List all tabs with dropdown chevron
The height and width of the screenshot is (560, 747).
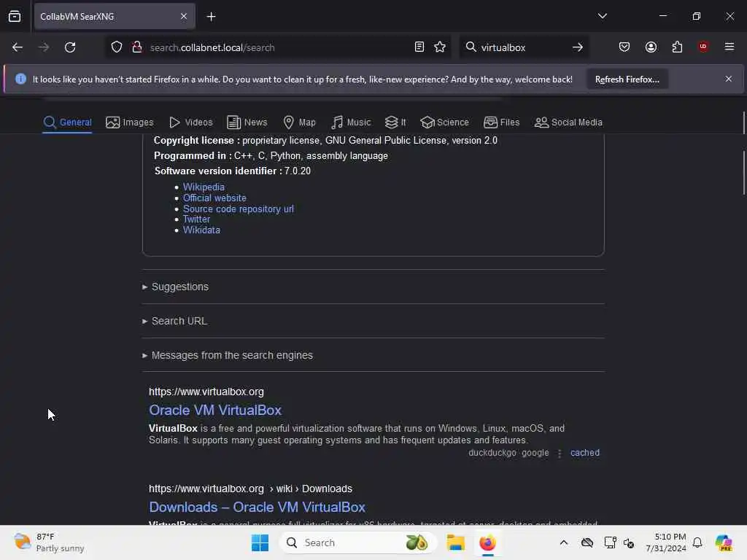[602, 16]
